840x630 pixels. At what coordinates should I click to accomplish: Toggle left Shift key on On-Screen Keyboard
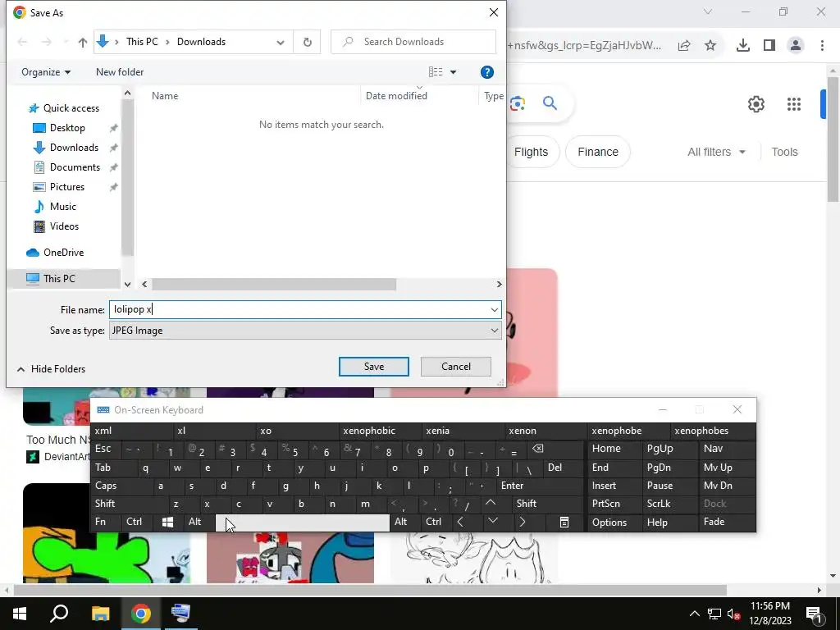click(105, 504)
